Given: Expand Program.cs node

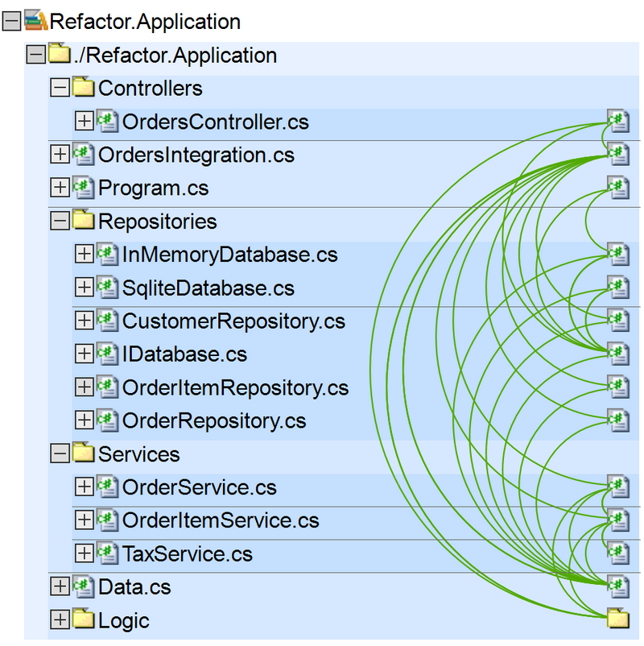Looking at the screenshot, I should tap(60, 188).
